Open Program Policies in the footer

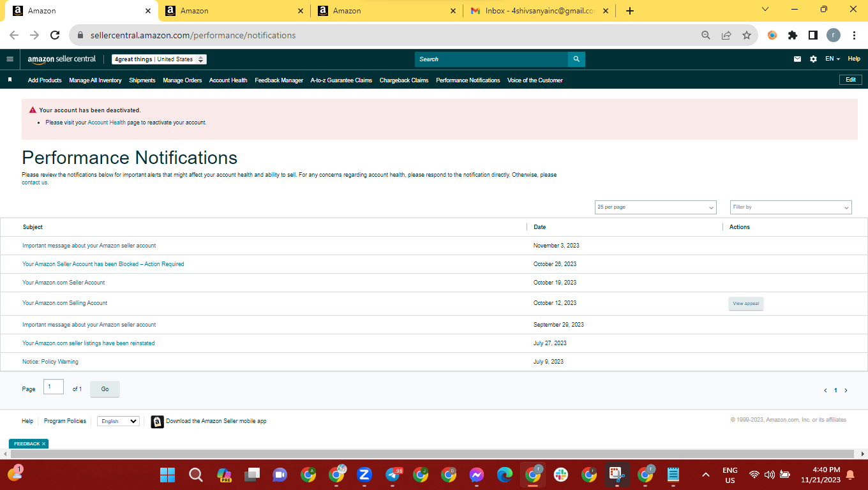(x=65, y=421)
